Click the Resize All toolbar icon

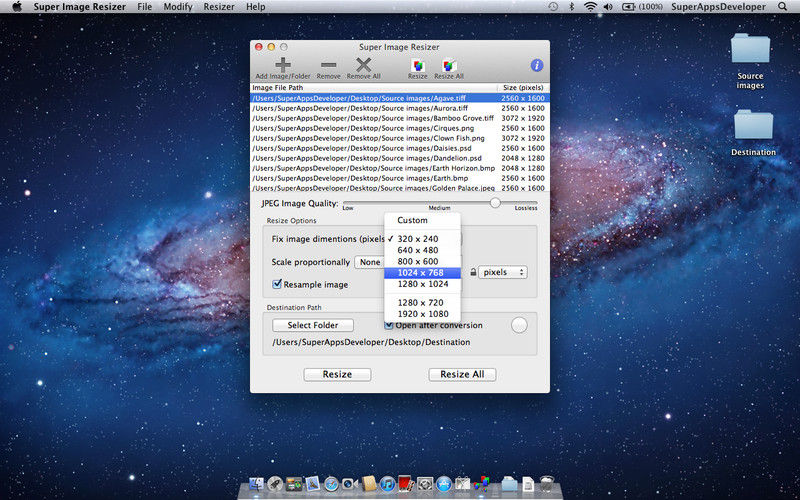tap(449, 65)
